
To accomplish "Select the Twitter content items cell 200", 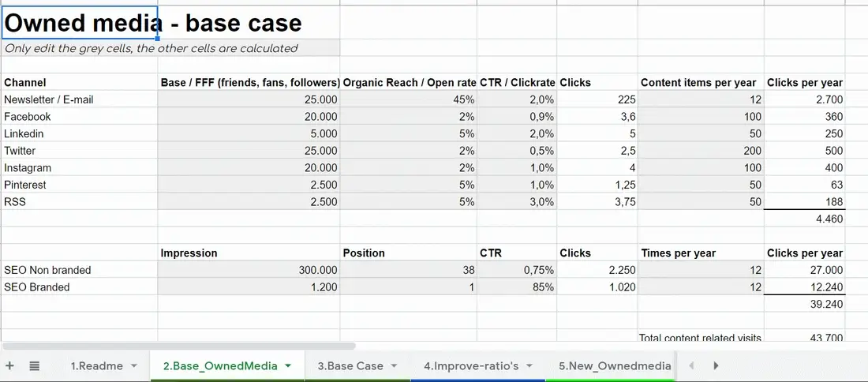I will click(x=701, y=151).
